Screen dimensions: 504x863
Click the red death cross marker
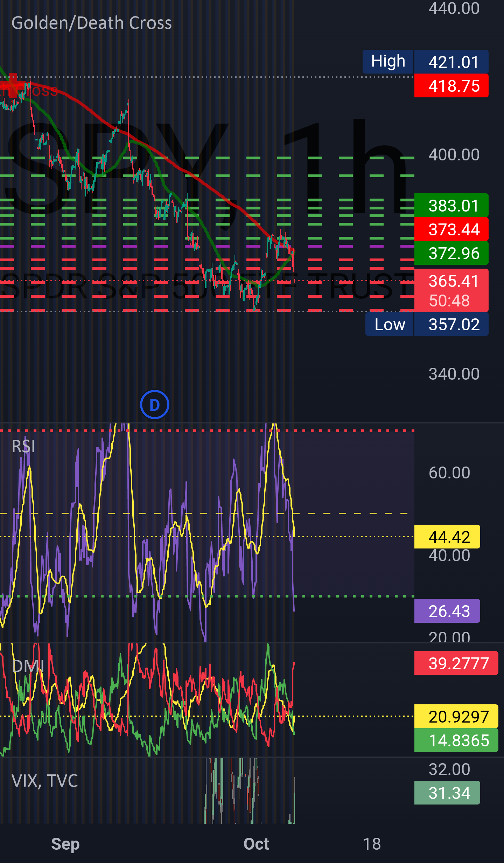tap(13, 85)
